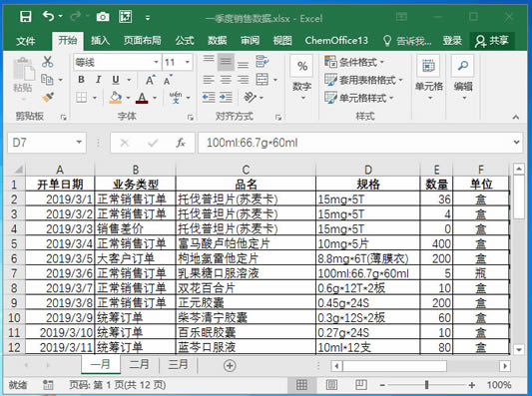
Task: Click the Format Painter brush icon
Action: coord(48,98)
